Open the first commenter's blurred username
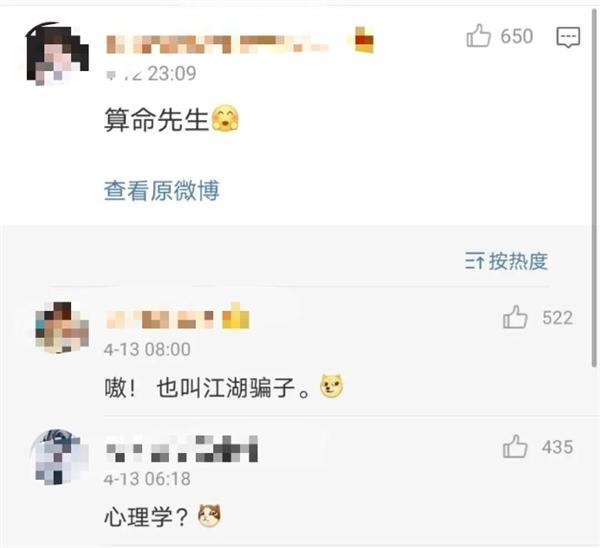600x548 pixels. 160,319
